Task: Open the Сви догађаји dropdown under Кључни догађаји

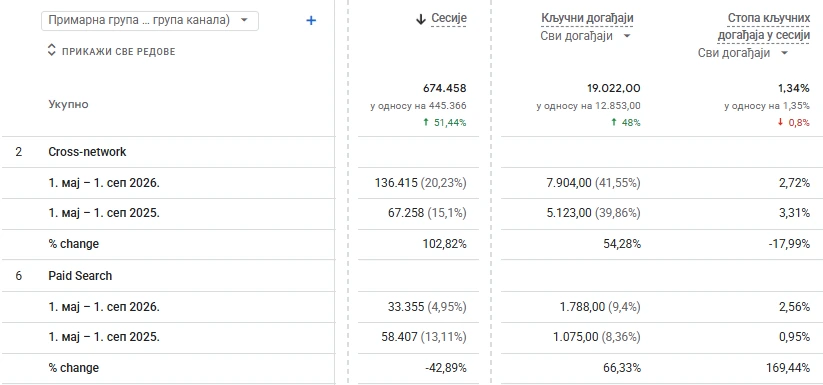Action: pos(585,36)
